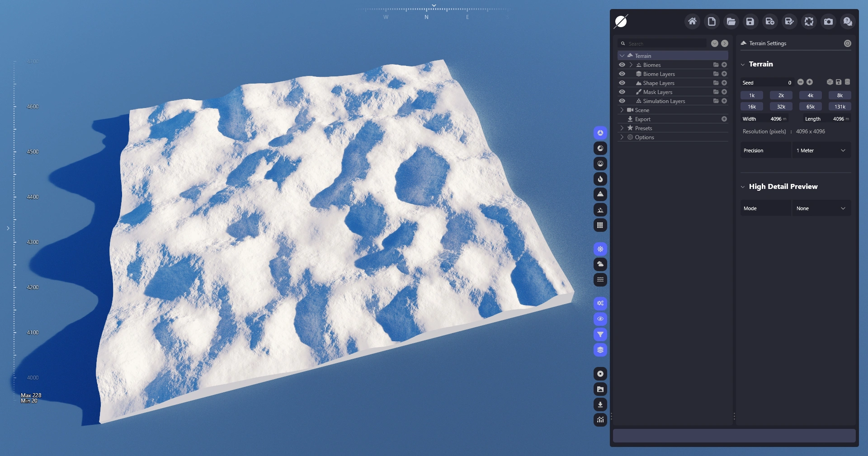The height and width of the screenshot is (456, 868).
Task: Randomize the seed with the dice icon
Action: pyautogui.click(x=830, y=82)
